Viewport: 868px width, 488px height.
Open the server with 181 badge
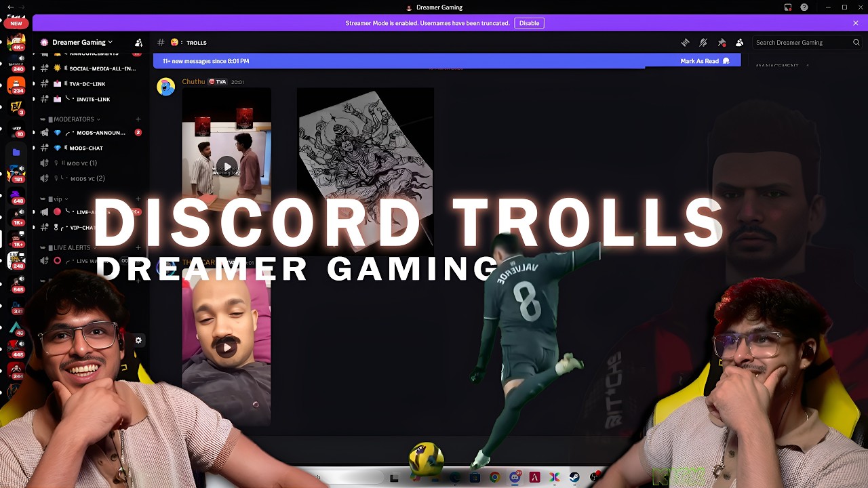16,174
